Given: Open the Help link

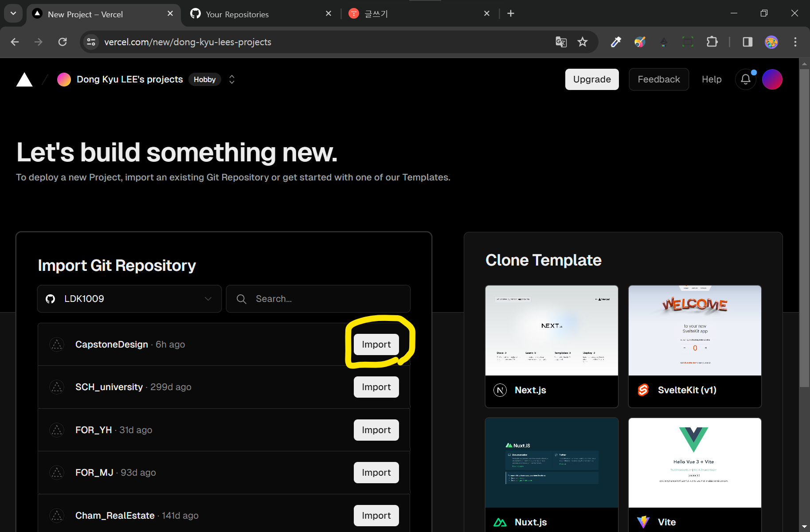Looking at the screenshot, I should pos(712,79).
